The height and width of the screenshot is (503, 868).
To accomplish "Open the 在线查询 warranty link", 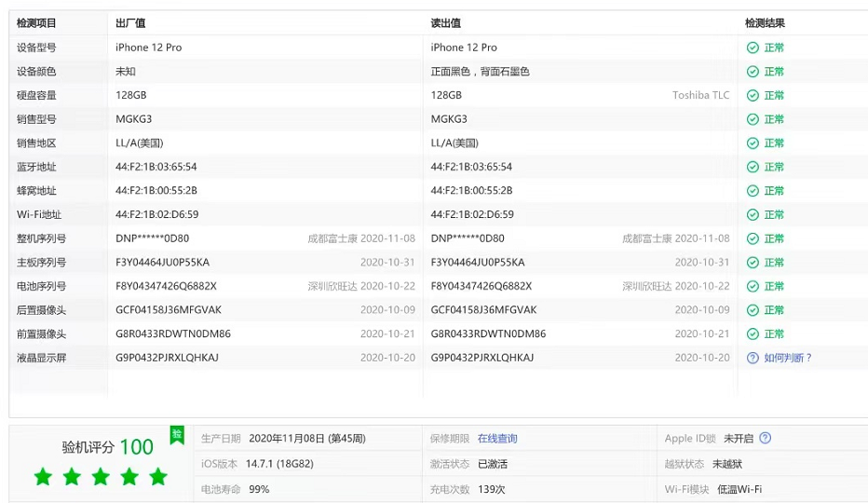I will (x=497, y=439).
